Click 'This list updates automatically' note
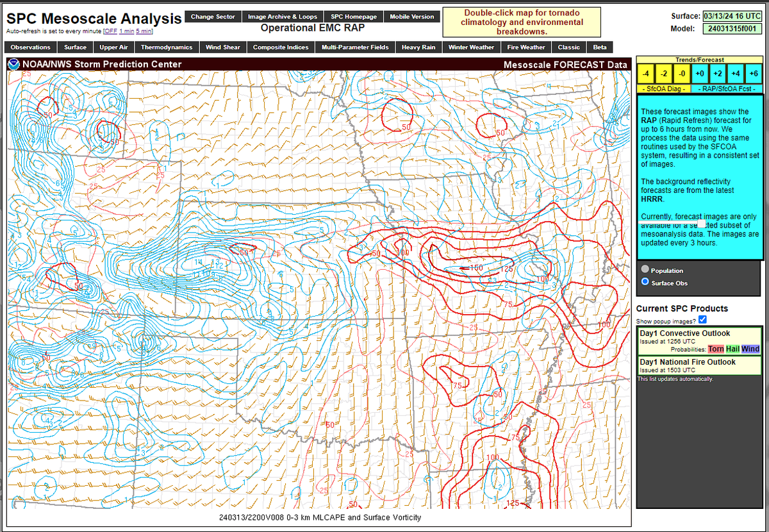Screen dimensions: 769x532 pyautogui.click(x=675, y=379)
